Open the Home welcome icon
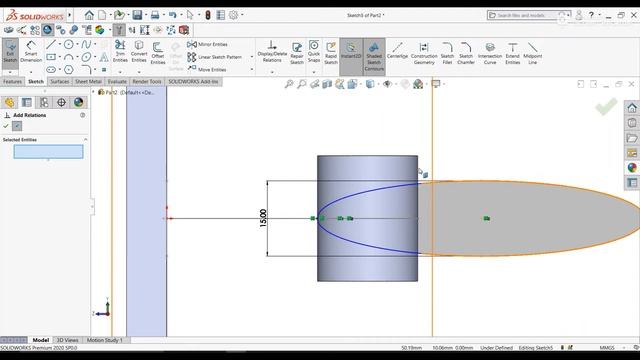The width and height of the screenshot is (640, 360). (89, 15)
